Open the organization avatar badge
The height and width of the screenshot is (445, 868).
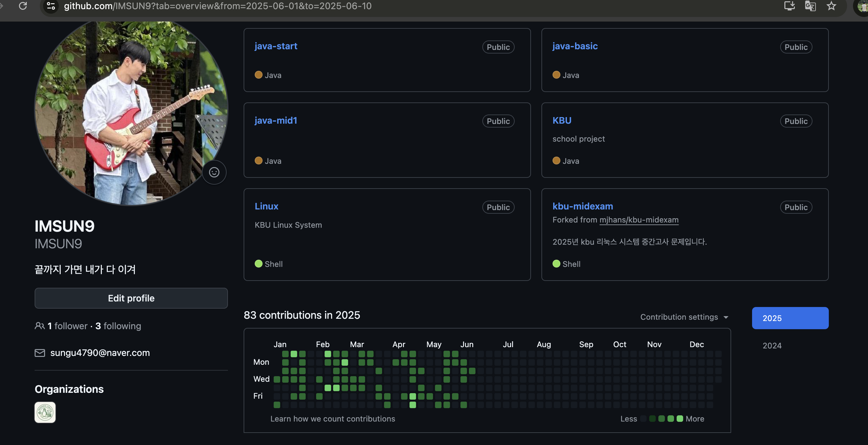pos(45,412)
